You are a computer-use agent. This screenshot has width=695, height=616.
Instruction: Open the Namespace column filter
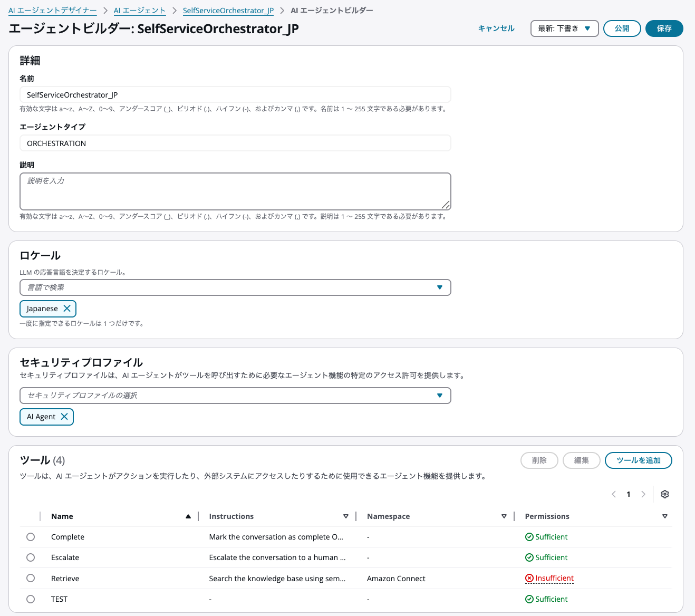tap(504, 516)
